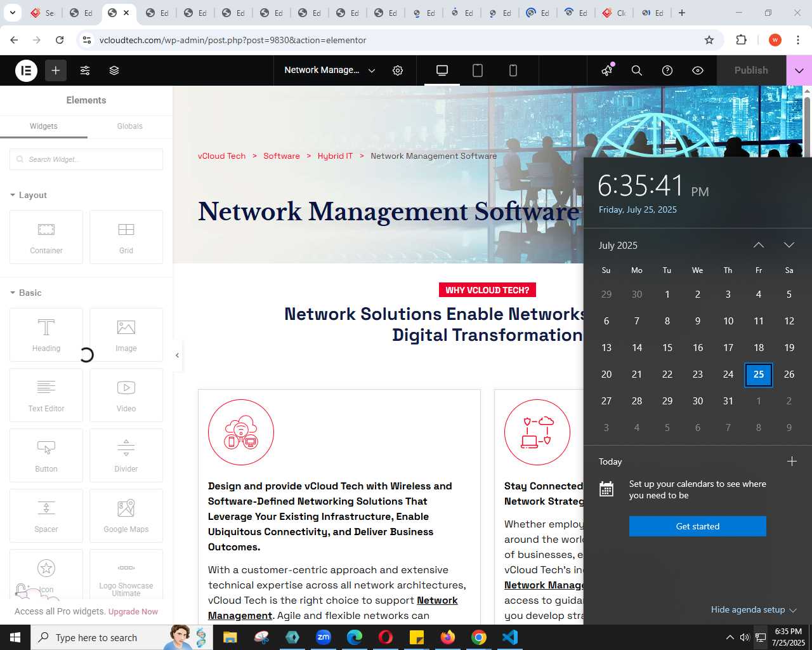Collapse the elements panel arrow
This screenshot has width=812, height=650.
tap(178, 355)
